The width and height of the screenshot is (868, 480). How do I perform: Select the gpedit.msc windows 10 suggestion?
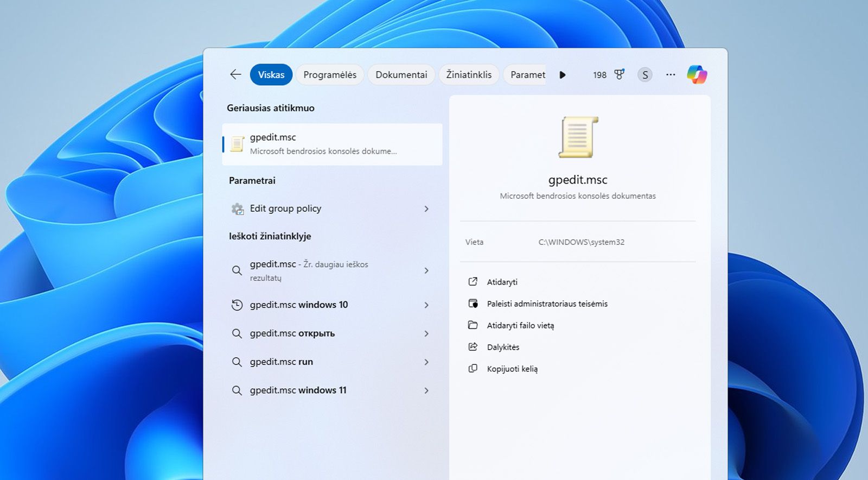tap(332, 305)
